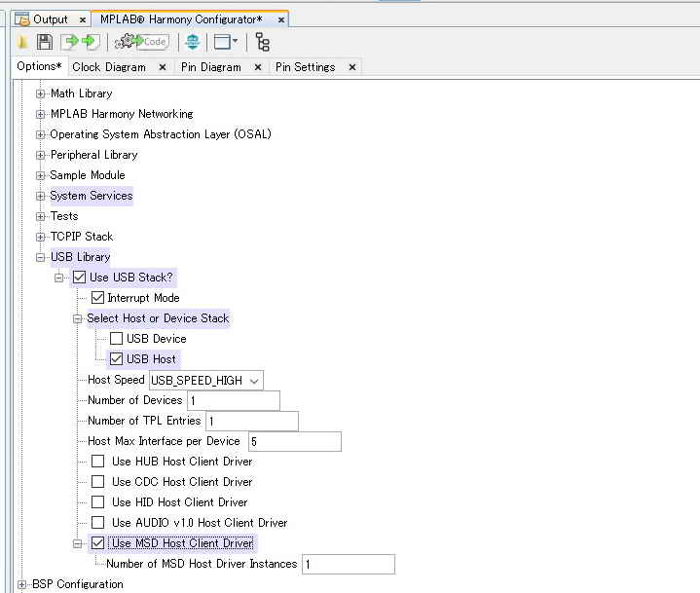Expand the System Services node
The width and height of the screenshot is (700, 593).
pyautogui.click(x=40, y=196)
